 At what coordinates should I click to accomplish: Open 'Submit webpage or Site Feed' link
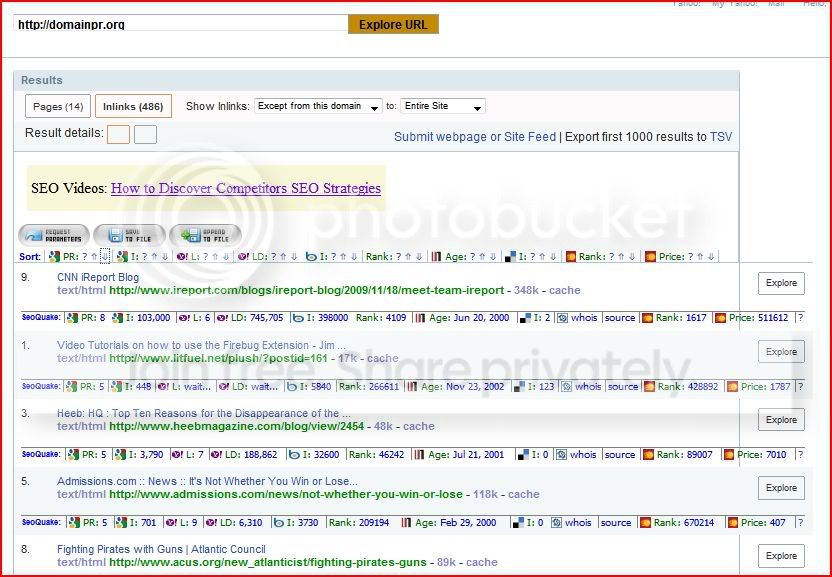pyautogui.click(x=475, y=137)
